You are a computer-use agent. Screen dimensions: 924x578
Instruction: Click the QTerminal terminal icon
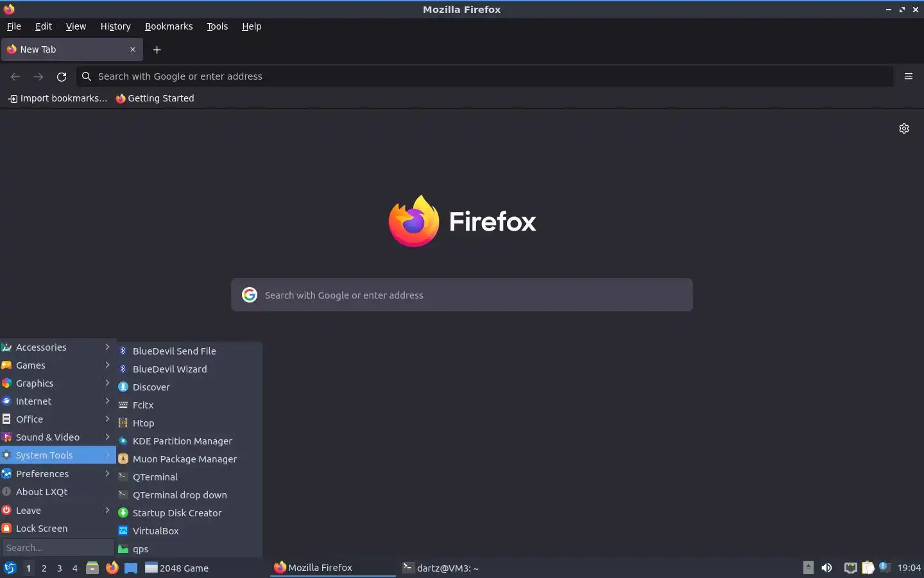click(x=123, y=477)
